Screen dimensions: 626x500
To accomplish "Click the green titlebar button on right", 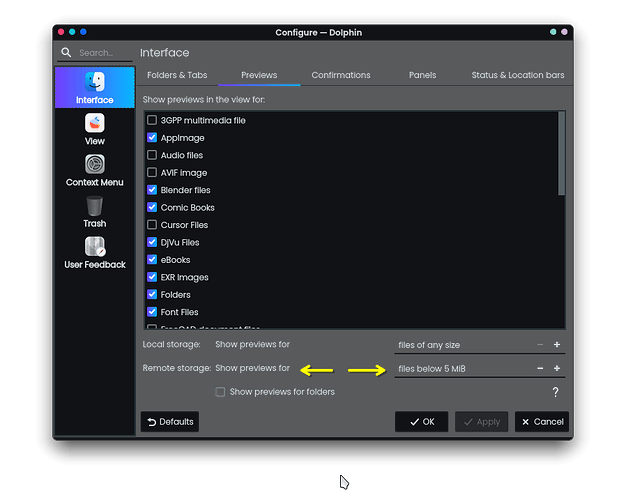I will click(553, 32).
